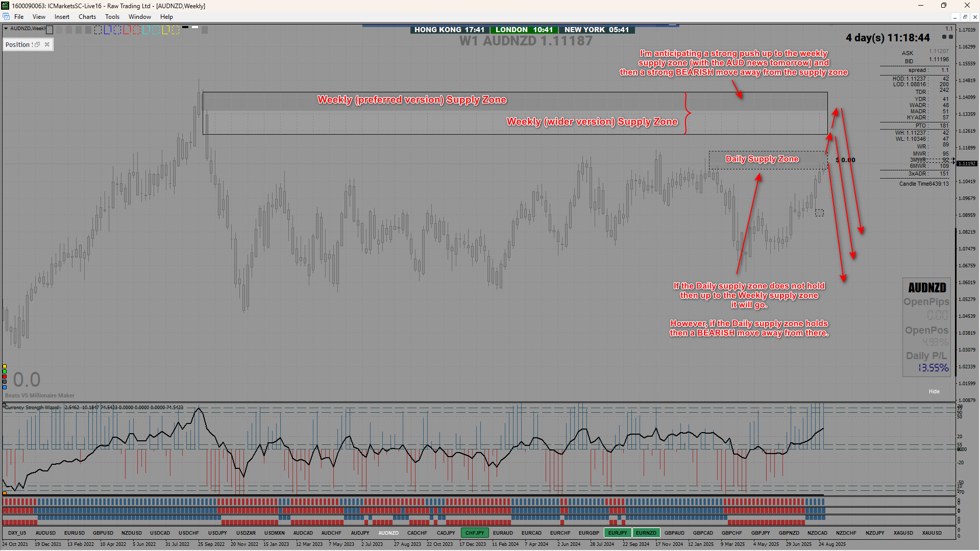Pick the cyan solid rectangle tool
Screen dimensions: 980x551
[x=146, y=30]
